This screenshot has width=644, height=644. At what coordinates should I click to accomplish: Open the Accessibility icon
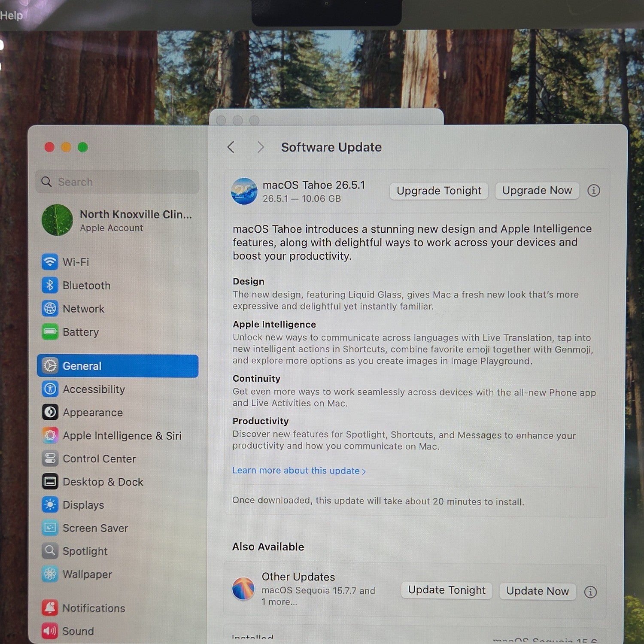click(50, 389)
